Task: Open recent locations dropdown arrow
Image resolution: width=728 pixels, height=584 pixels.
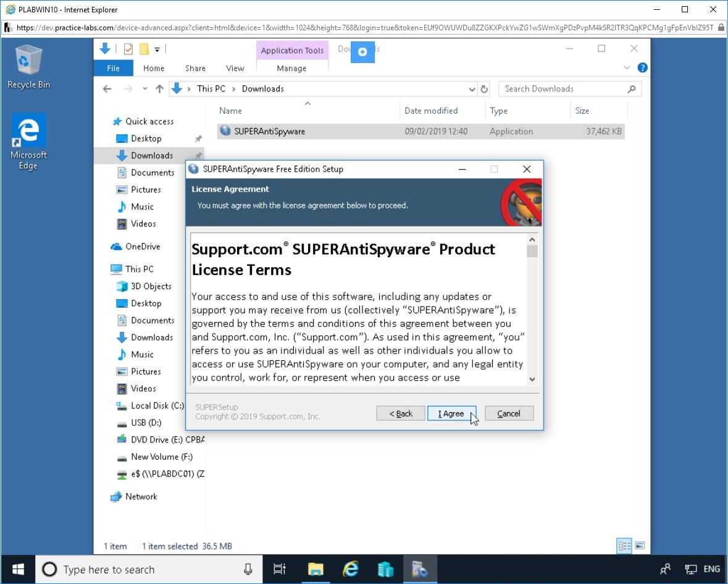Action: (x=145, y=89)
